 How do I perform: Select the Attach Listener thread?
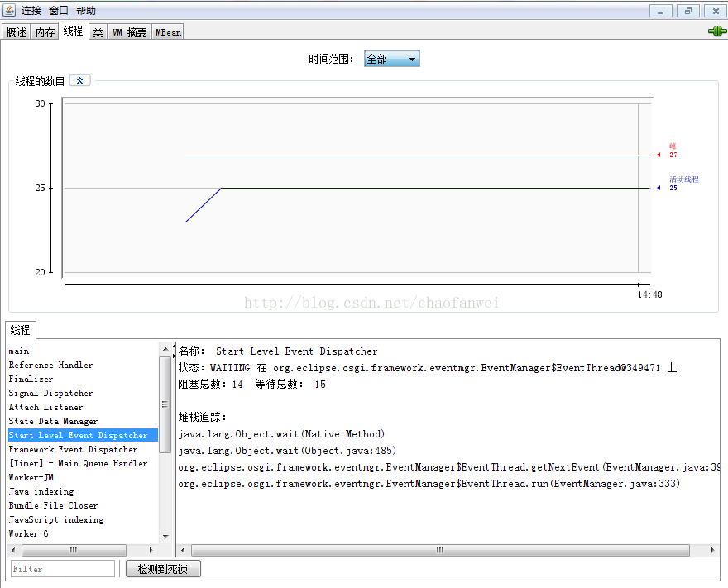[83, 407]
